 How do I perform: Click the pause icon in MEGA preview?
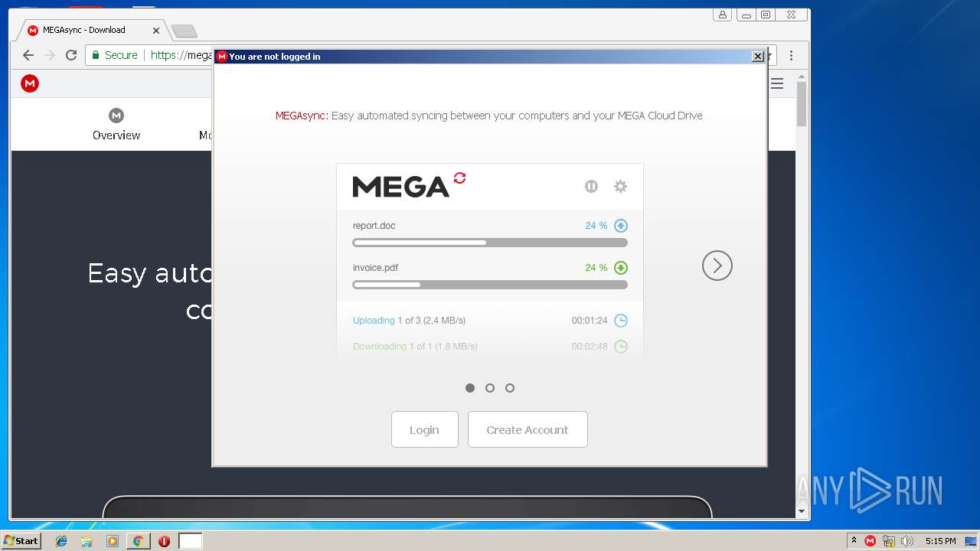[591, 186]
